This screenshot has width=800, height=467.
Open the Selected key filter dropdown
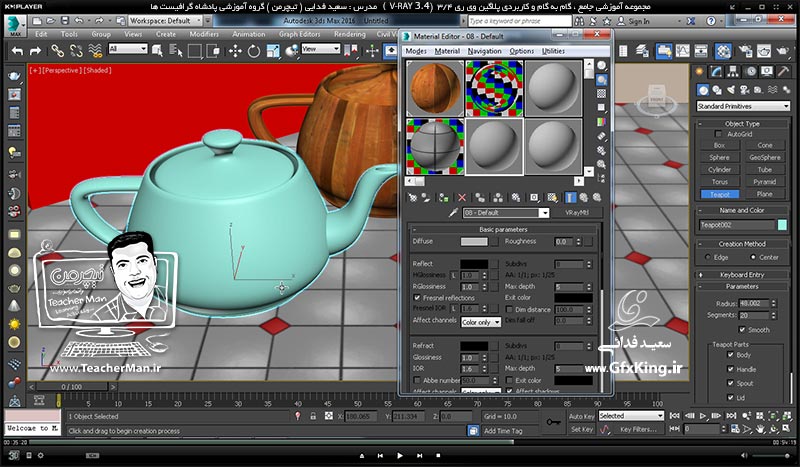click(x=631, y=416)
